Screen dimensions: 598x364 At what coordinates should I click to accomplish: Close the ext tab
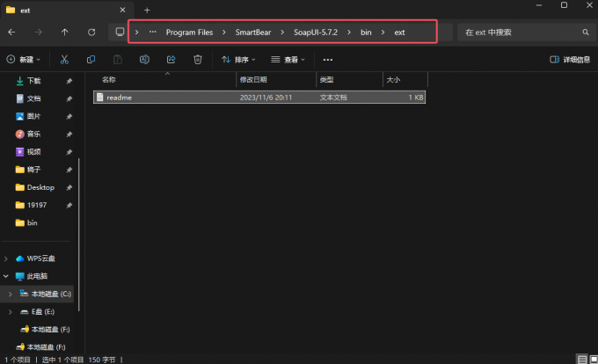(122, 10)
